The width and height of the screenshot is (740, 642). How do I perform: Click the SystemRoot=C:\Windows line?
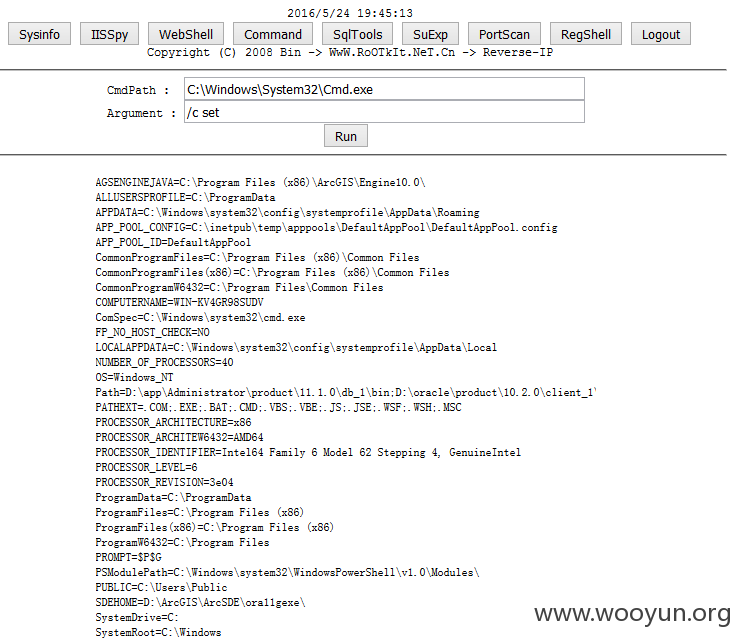point(158,633)
